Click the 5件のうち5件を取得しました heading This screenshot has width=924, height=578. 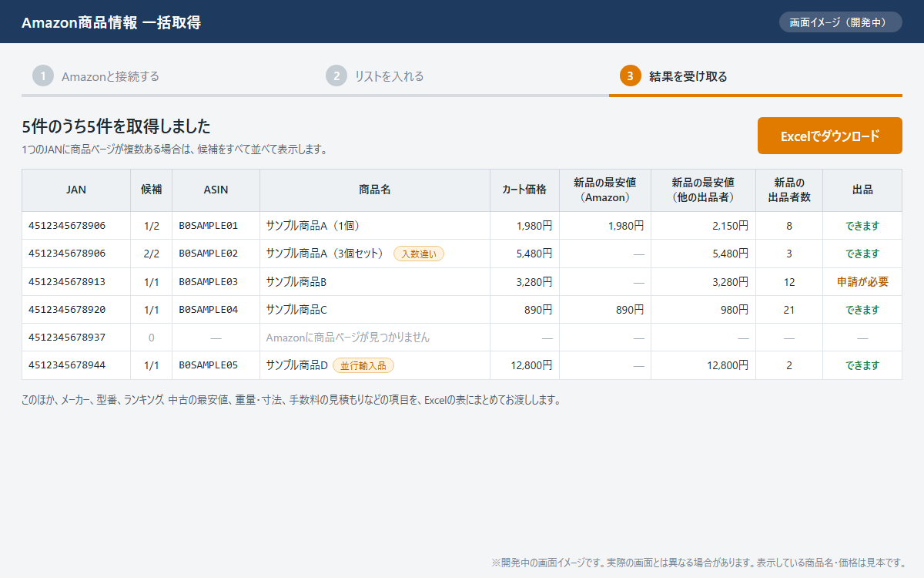[x=116, y=126]
